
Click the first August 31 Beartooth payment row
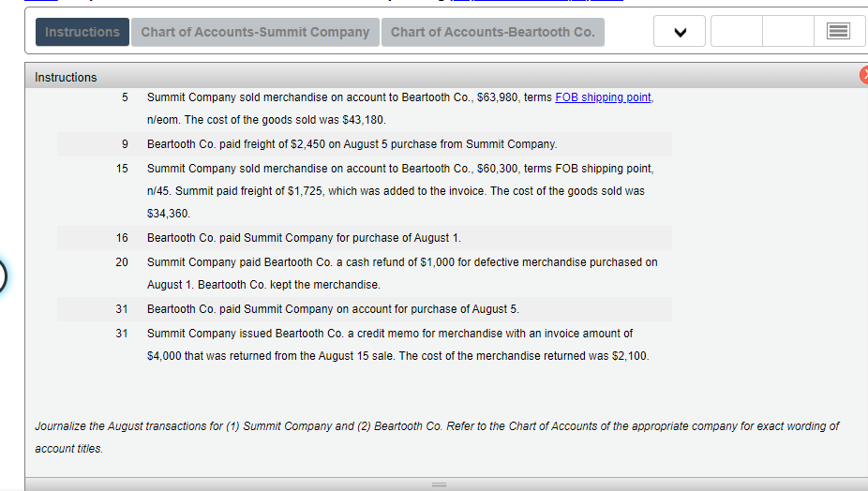pos(365,309)
